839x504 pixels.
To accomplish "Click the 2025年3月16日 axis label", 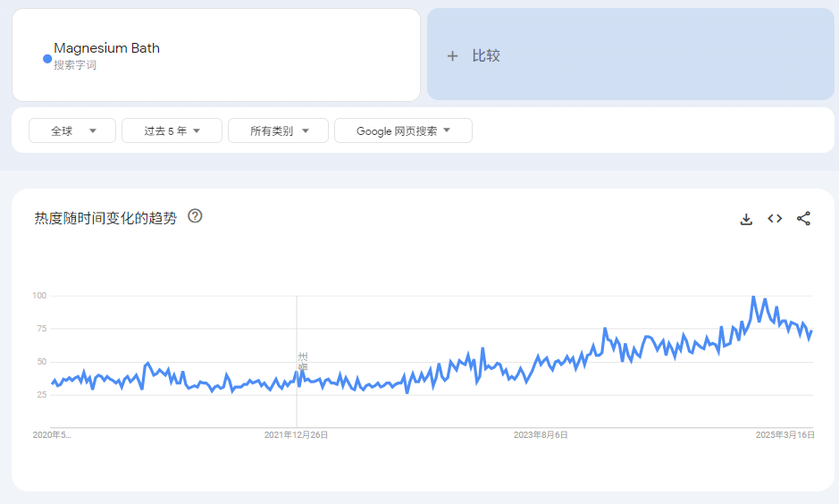I will click(x=785, y=435).
